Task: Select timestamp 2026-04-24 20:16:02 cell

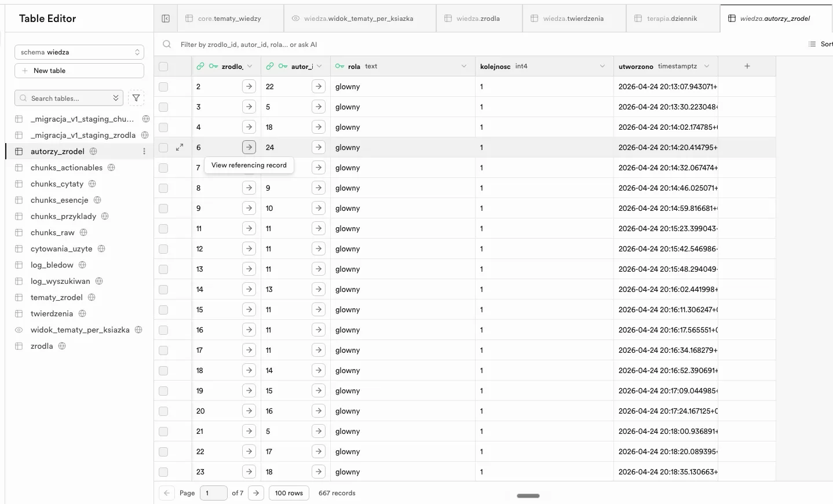Action: point(666,289)
